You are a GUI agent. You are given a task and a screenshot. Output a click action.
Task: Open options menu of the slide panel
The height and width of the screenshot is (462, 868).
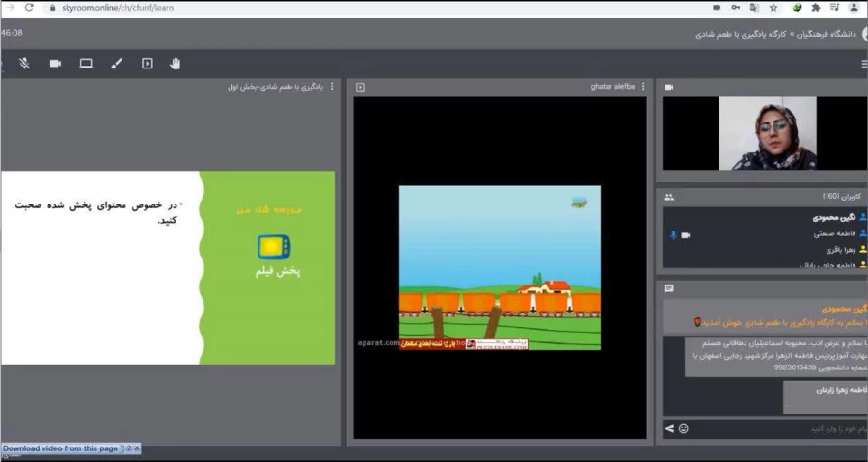[x=332, y=87]
